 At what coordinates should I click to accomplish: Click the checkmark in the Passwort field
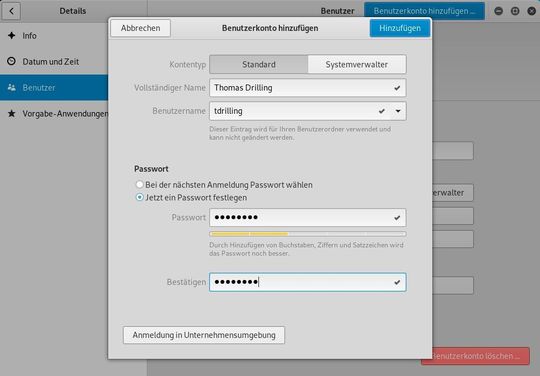[397, 218]
